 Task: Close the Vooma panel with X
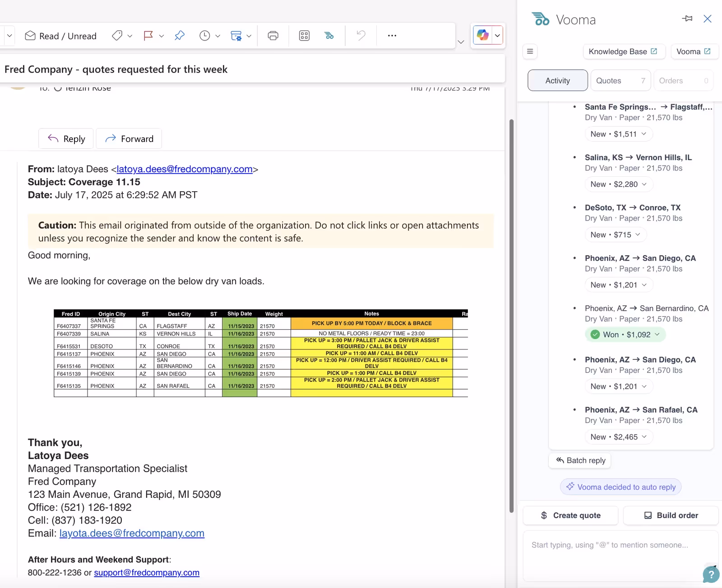708,18
